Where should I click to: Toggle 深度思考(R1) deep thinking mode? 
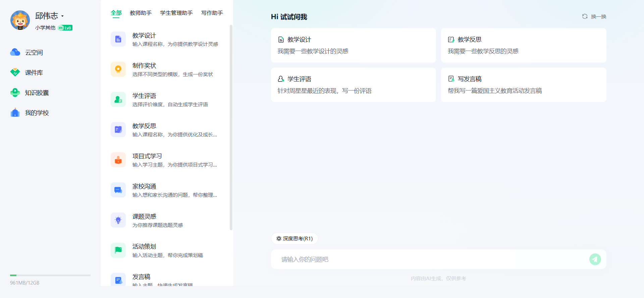294,239
